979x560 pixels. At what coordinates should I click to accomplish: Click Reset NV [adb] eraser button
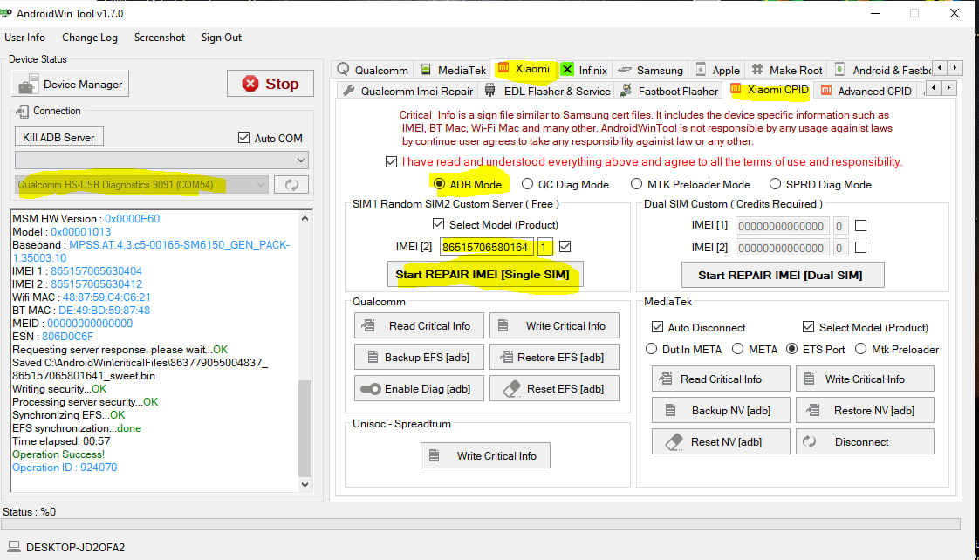[x=721, y=441]
